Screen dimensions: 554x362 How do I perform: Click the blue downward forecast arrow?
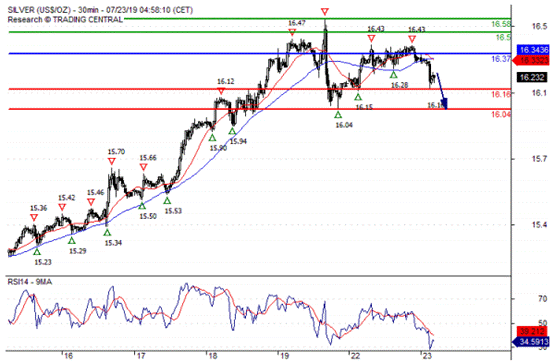pos(442,91)
